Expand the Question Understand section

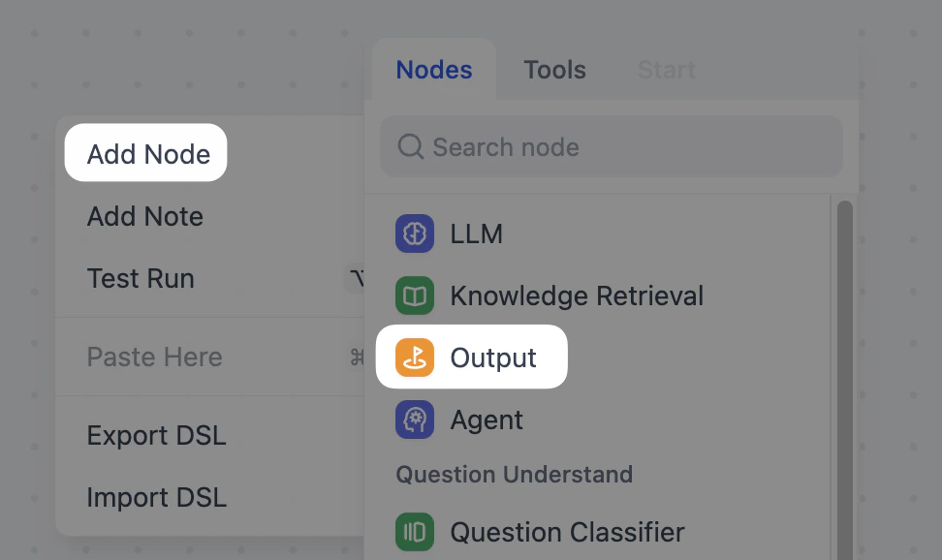click(515, 475)
